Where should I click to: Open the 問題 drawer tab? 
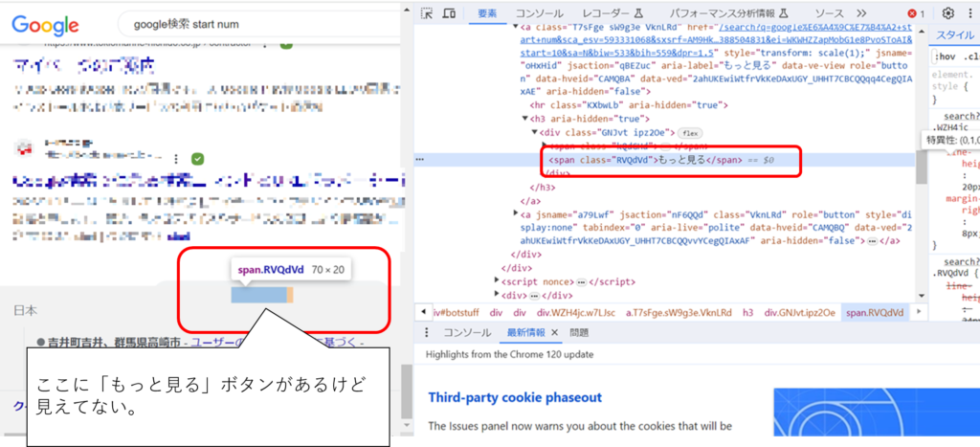579,332
